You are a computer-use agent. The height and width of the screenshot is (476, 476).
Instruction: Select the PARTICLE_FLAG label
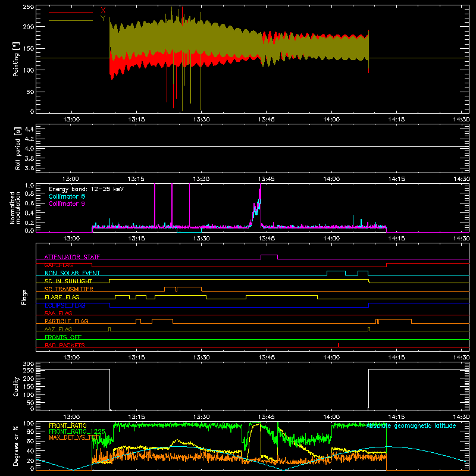tap(67, 321)
